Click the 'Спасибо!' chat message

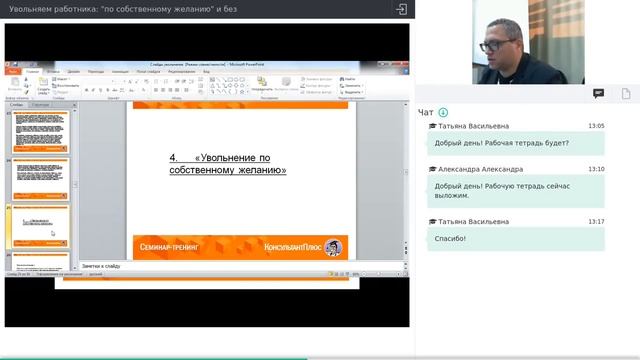tap(516, 239)
